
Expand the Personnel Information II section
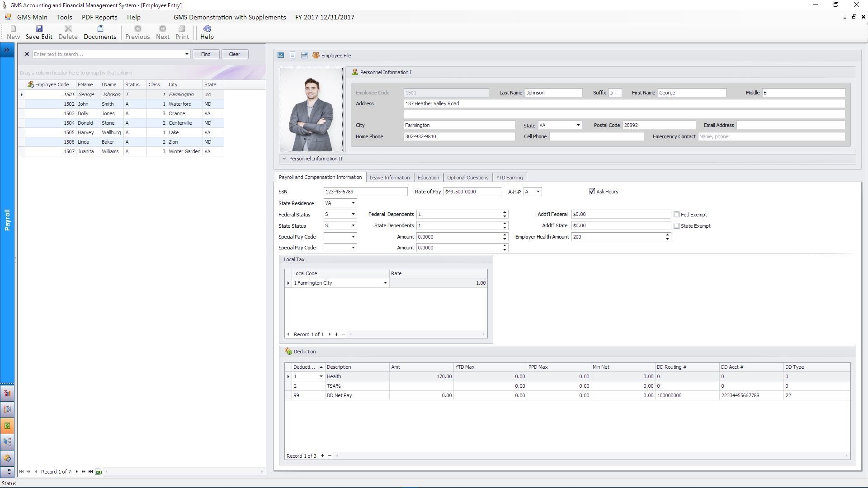284,159
